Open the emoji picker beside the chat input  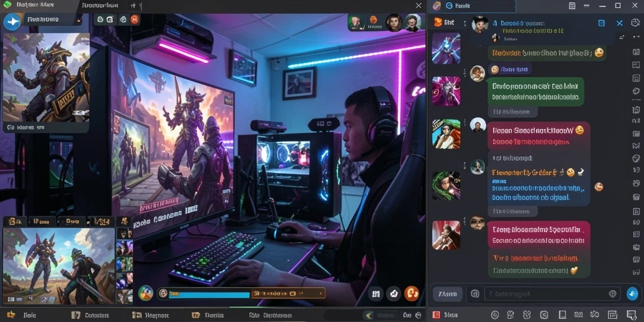point(475,294)
